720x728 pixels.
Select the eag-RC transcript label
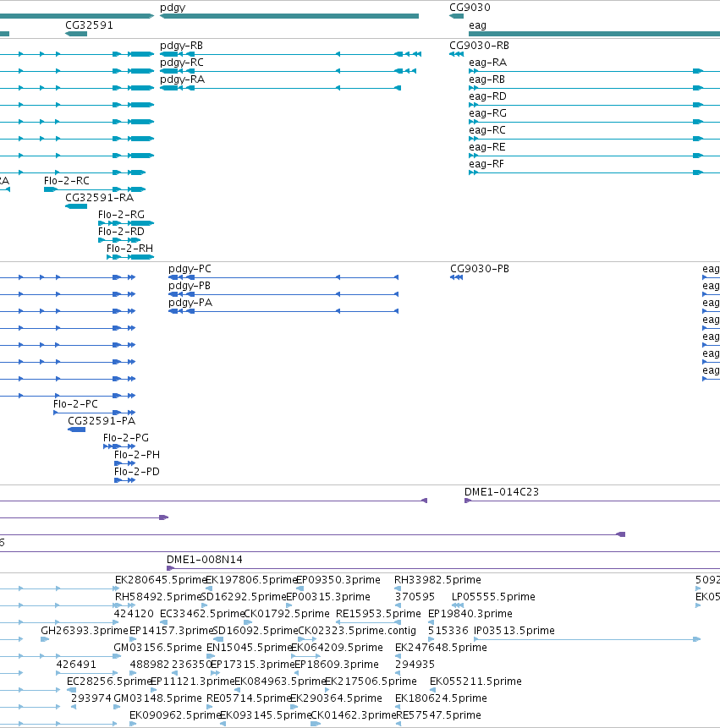click(x=486, y=130)
